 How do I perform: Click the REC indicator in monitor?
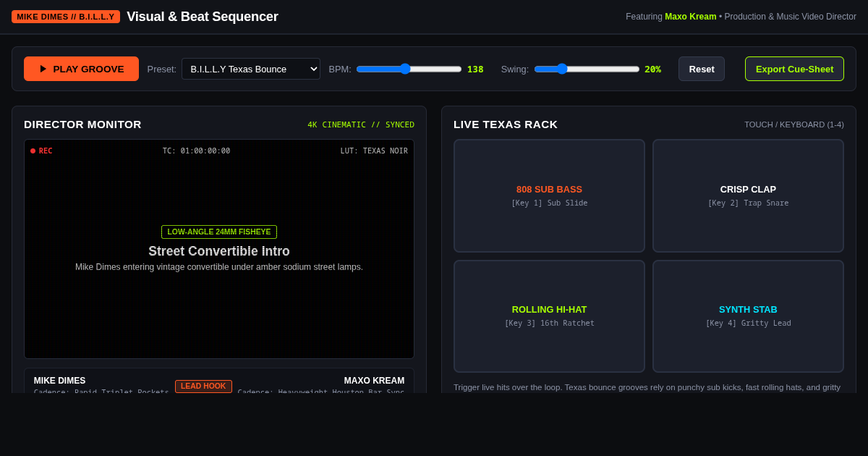coord(41,151)
